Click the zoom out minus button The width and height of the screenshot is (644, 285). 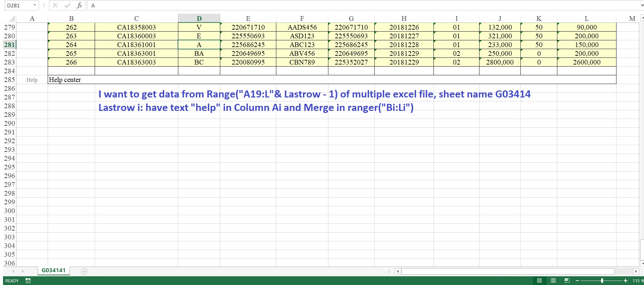click(577, 281)
